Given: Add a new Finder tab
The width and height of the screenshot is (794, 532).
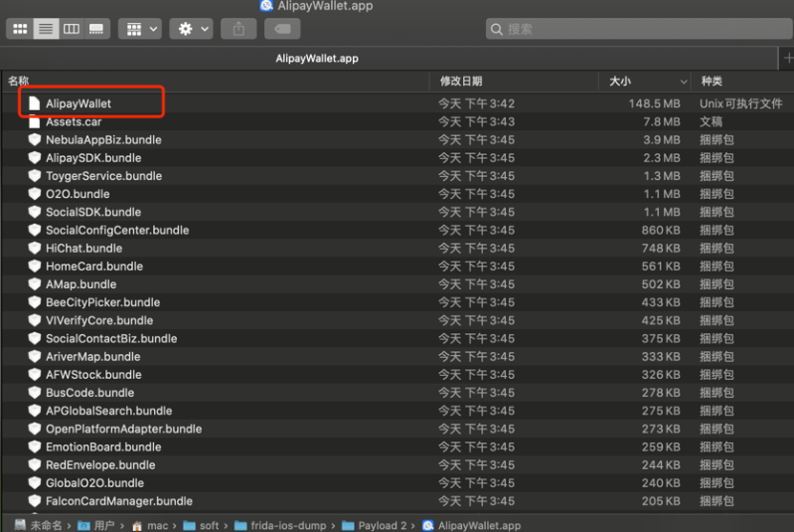Looking at the screenshot, I should 786,58.
